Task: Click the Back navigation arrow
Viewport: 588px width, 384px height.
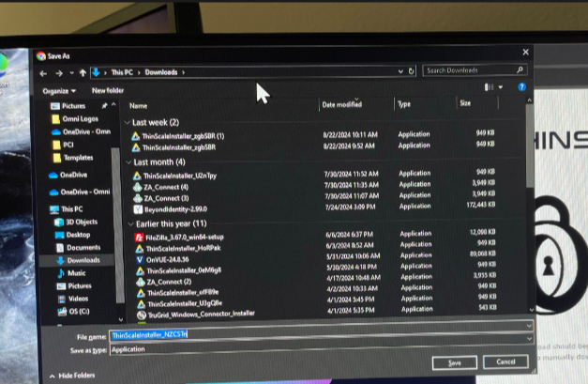Action: click(x=43, y=73)
